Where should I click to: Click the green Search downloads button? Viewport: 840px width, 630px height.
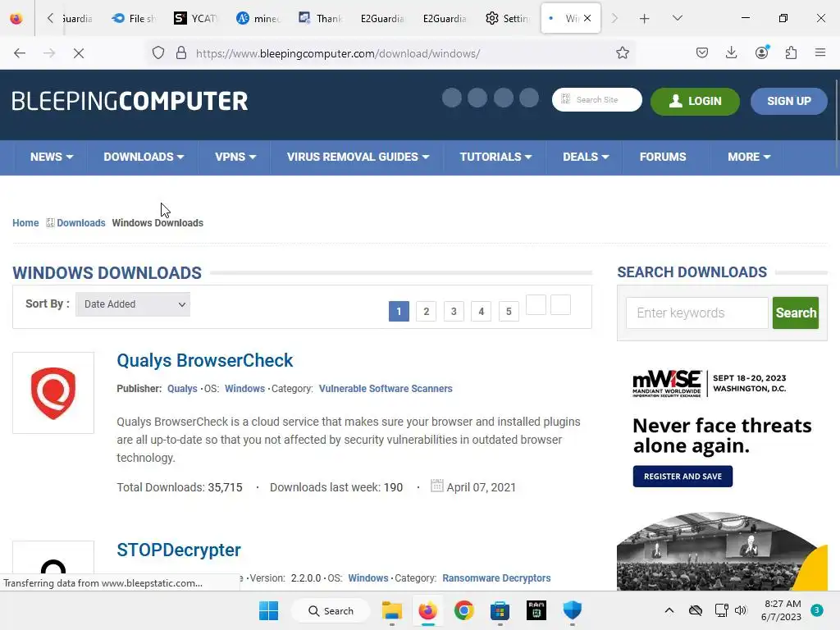pos(796,313)
